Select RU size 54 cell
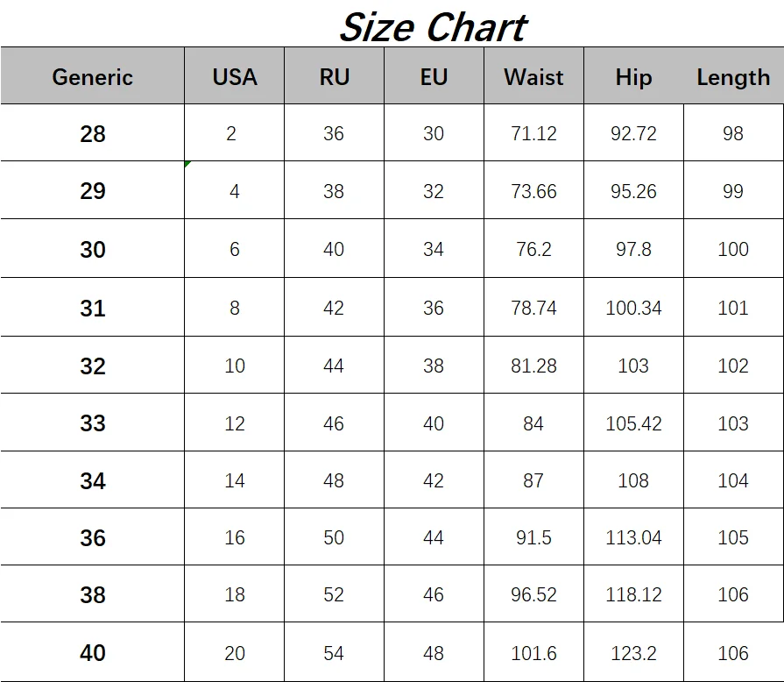 point(334,653)
